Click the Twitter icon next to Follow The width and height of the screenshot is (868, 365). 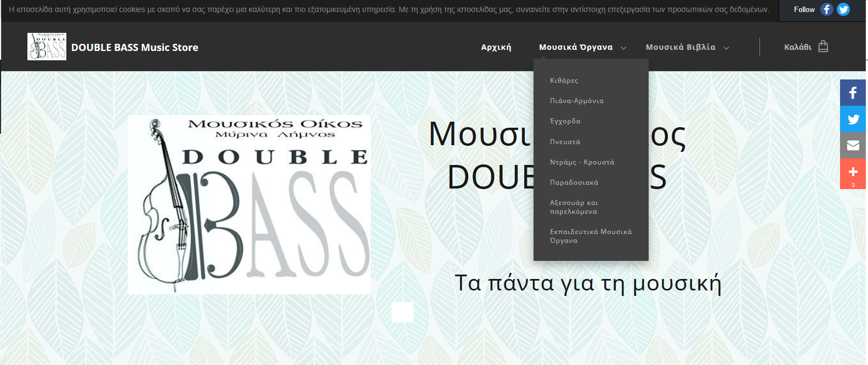843,9
